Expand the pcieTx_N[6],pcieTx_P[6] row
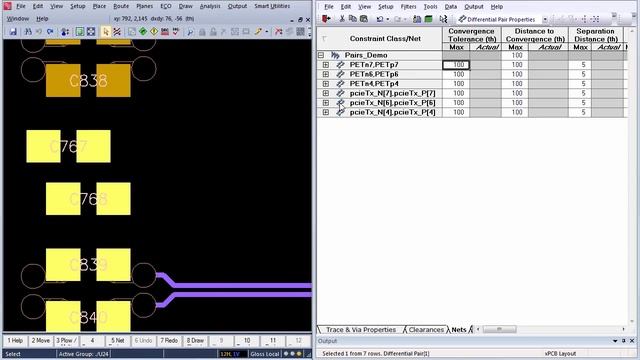Viewport: 640px width, 360px height. click(325, 102)
